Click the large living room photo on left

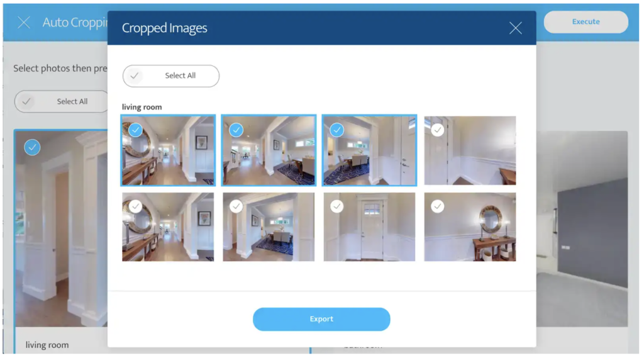click(61, 229)
